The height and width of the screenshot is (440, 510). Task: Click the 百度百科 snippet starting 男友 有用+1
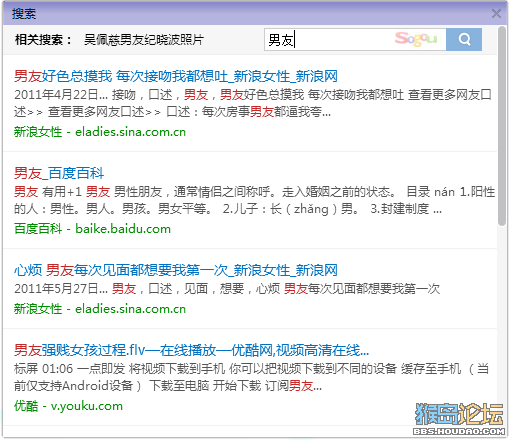coord(254,200)
